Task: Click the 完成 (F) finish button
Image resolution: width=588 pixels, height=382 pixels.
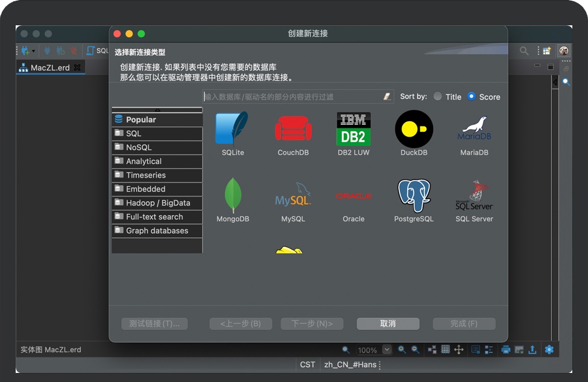Action: (x=464, y=324)
